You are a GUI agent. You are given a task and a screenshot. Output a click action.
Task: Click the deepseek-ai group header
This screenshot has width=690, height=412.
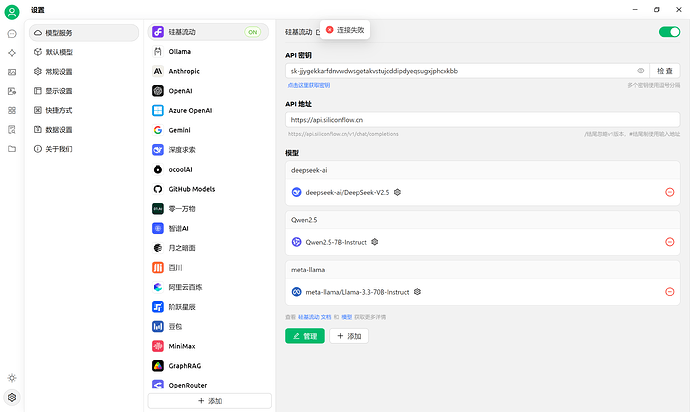pos(483,170)
